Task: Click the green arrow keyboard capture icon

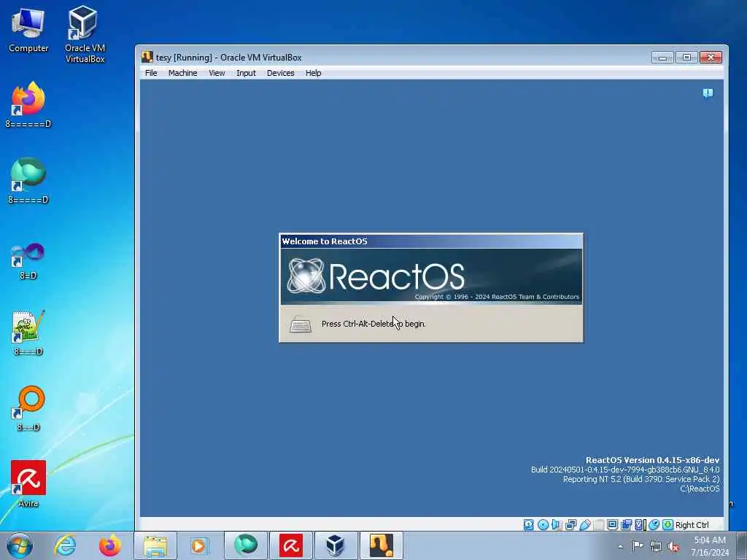Action: click(x=668, y=525)
